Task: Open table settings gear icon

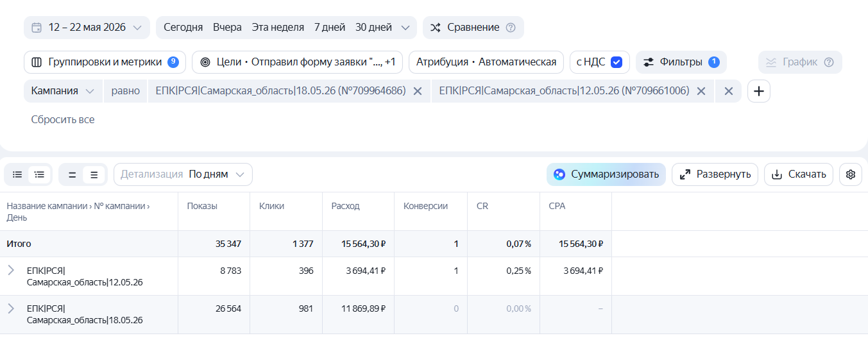Action: tap(851, 174)
